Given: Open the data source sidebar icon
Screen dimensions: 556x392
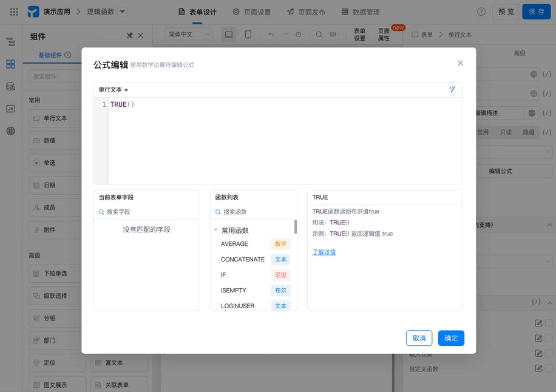Looking at the screenshot, I should click(11, 86).
